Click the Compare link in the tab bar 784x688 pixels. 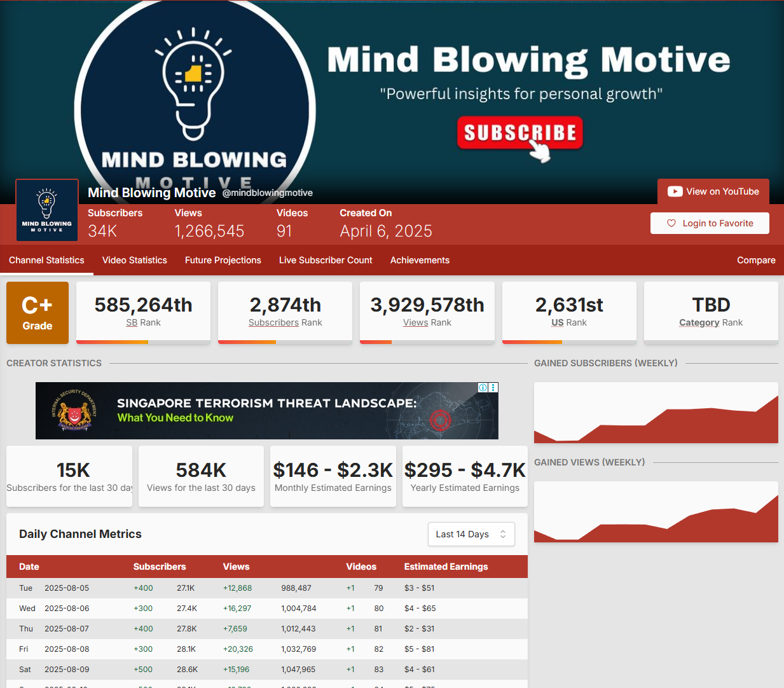(756, 260)
